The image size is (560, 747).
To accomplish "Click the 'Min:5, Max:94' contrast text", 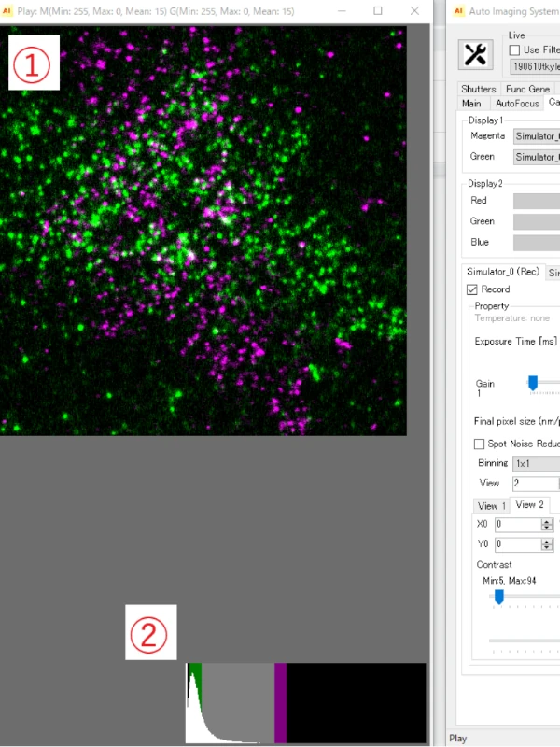I will (x=509, y=581).
